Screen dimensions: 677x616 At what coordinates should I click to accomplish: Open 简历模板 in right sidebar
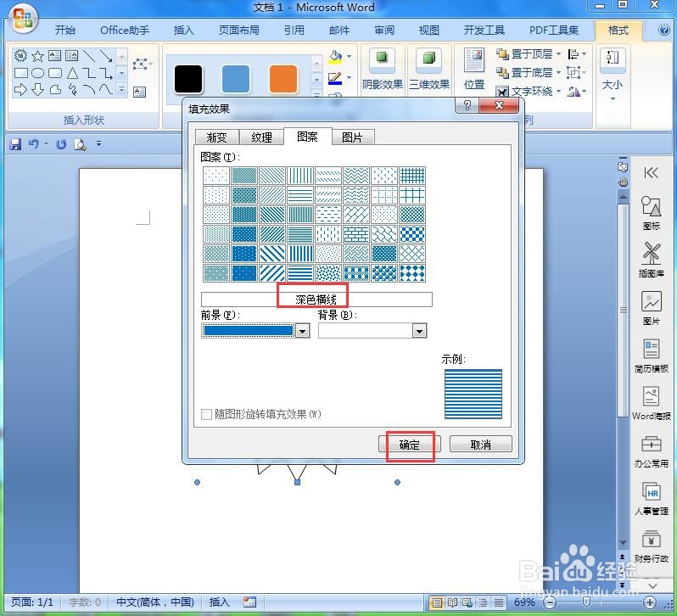pos(651,356)
